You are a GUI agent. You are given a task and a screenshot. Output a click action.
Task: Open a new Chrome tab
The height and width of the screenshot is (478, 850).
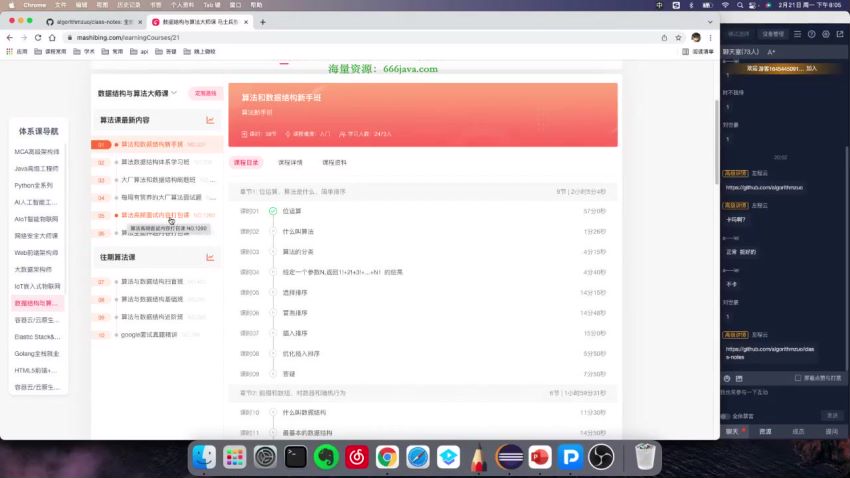click(262, 21)
